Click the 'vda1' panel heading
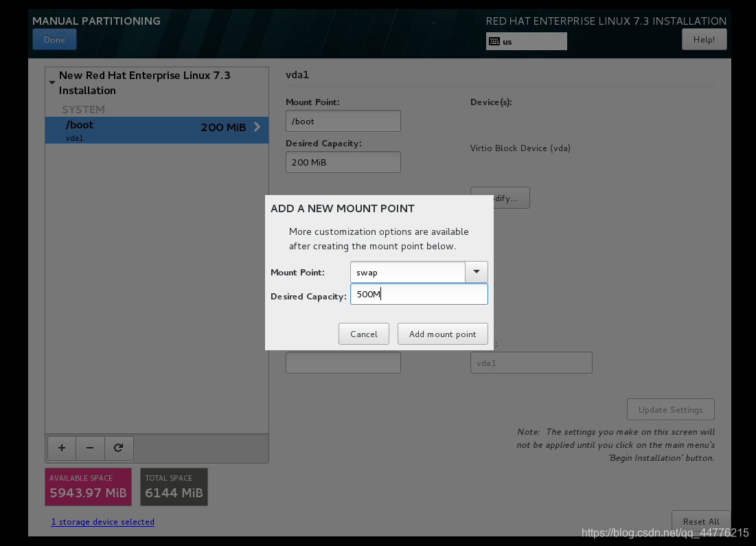 [297, 75]
